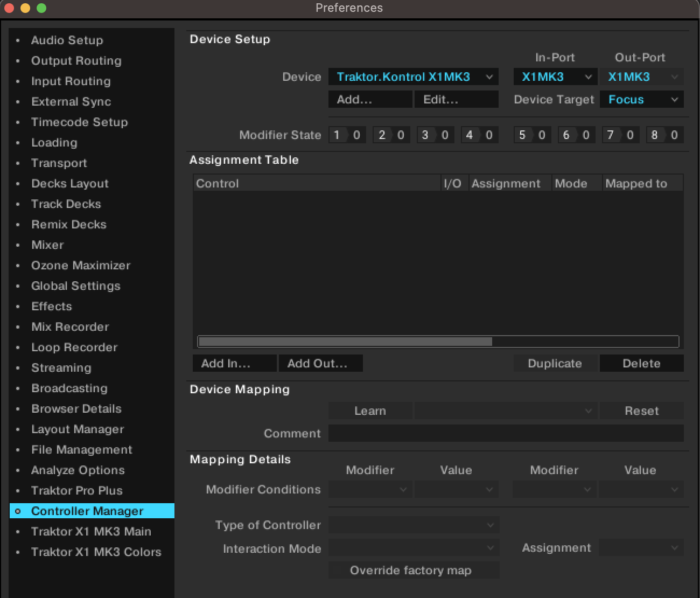Delete the selected assignment
700x598 pixels.
click(x=642, y=363)
